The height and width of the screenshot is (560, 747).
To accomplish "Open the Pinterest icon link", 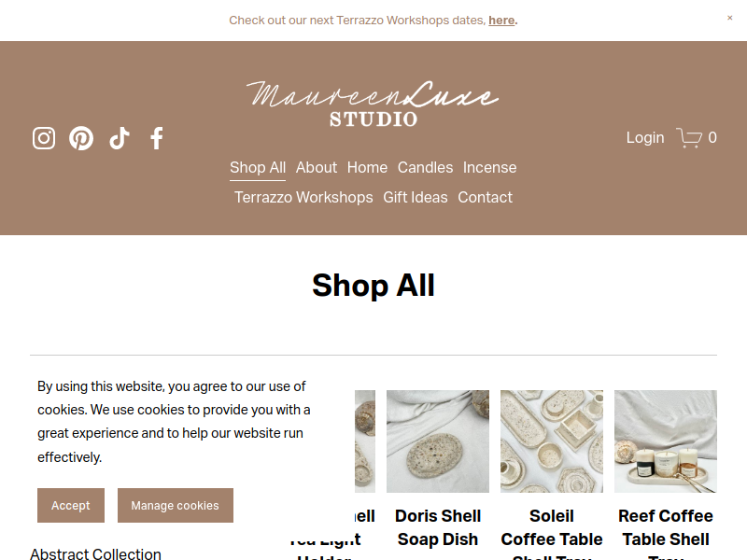I will point(81,138).
